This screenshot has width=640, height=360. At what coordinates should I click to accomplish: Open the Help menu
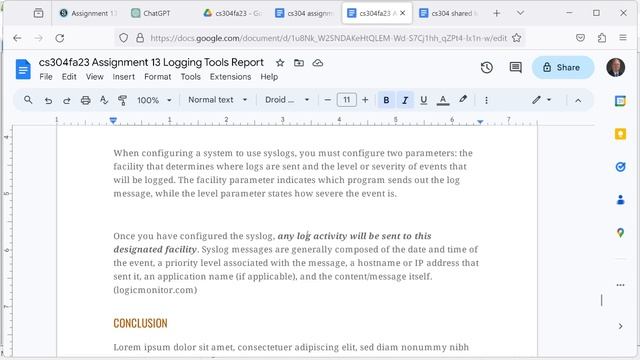pyautogui.click(x=269, y=77)
